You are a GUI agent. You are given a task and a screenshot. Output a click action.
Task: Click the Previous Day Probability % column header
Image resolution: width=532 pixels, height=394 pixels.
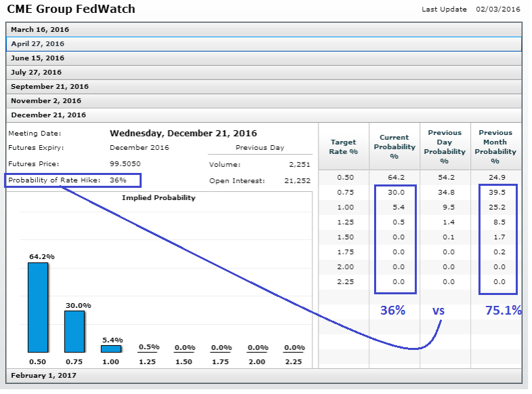[x=445, y=147]
